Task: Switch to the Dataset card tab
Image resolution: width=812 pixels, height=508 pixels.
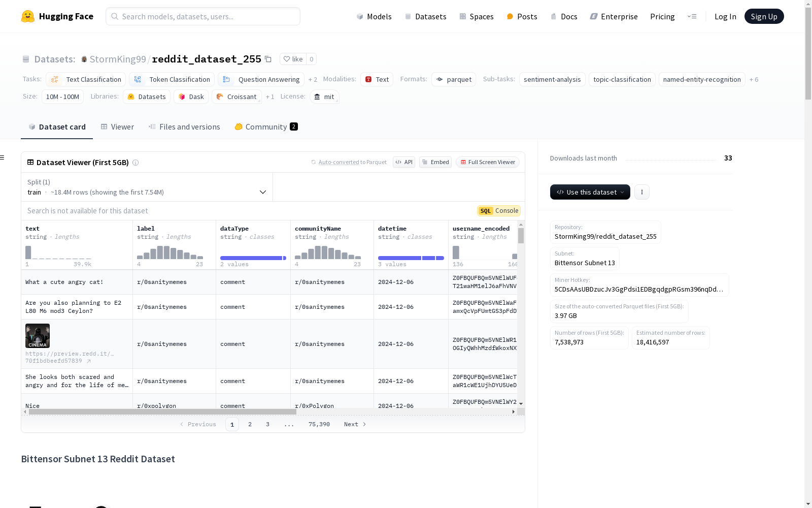Action: pyautogui.click(x=57, y=127)
